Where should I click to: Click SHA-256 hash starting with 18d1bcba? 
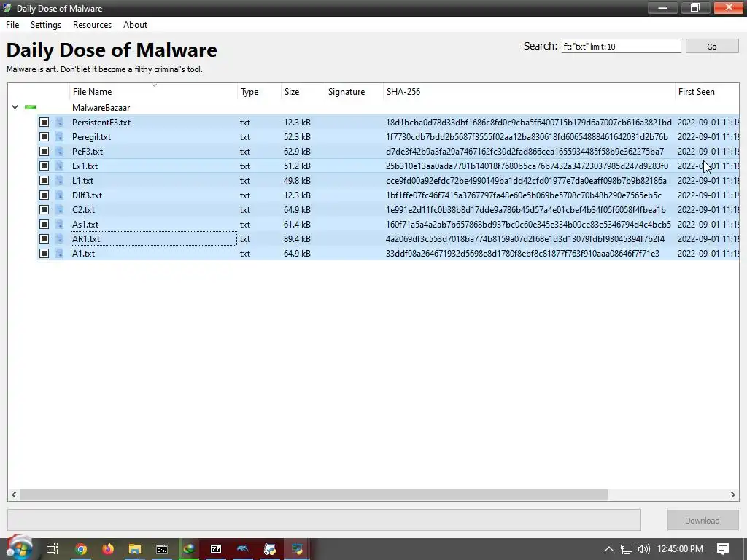click(x=528, y=122)
